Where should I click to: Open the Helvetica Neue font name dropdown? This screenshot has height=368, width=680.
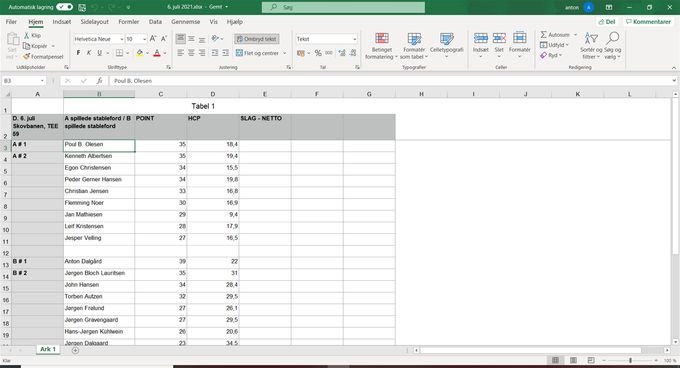coord(121,39)
